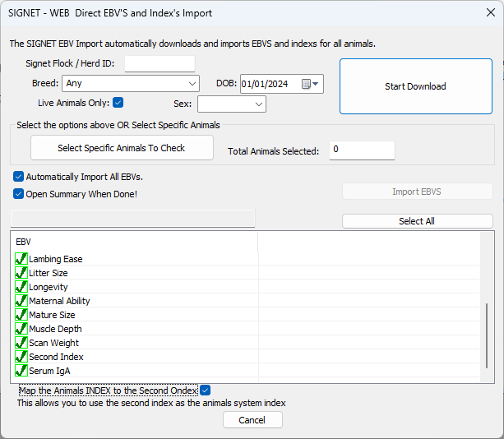Viewport: 504px width, 439px height.
Task: Uncheck the Litter Size tick icon
Action: (x=21, y=273)
